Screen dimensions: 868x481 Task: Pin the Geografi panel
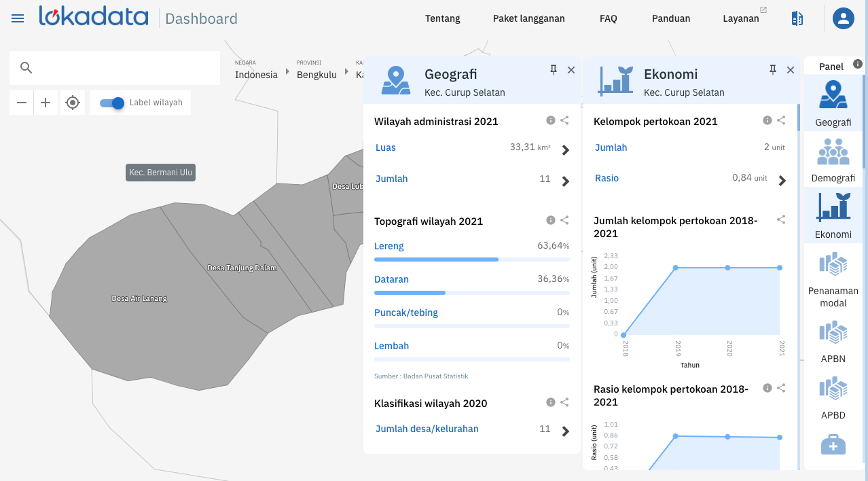point(554,69)
